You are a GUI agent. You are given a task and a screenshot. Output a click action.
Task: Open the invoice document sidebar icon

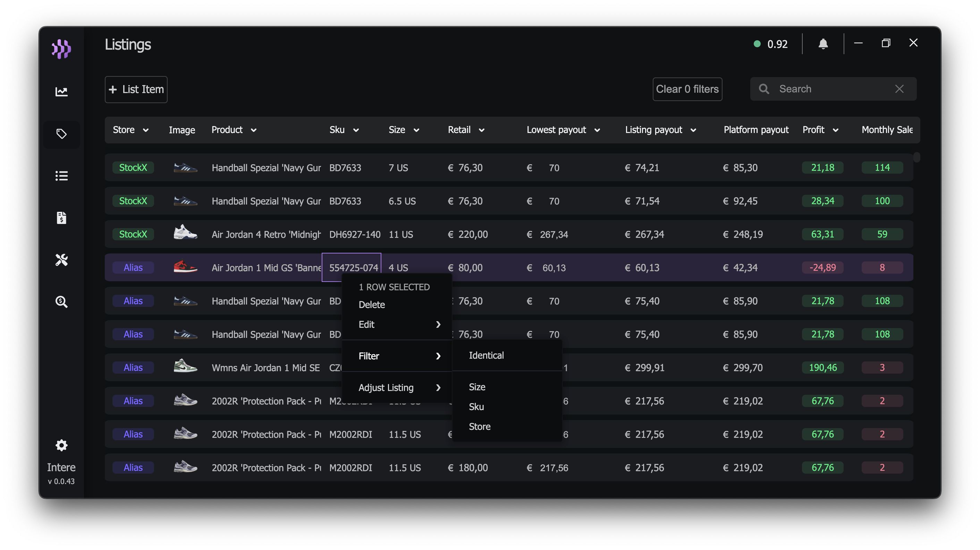coord(61,218)
